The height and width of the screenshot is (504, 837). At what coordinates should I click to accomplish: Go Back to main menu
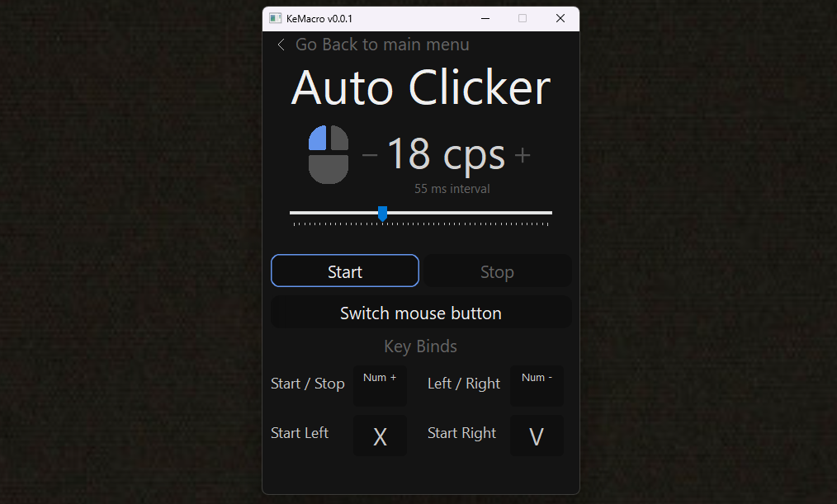click(x=381, y=45)
